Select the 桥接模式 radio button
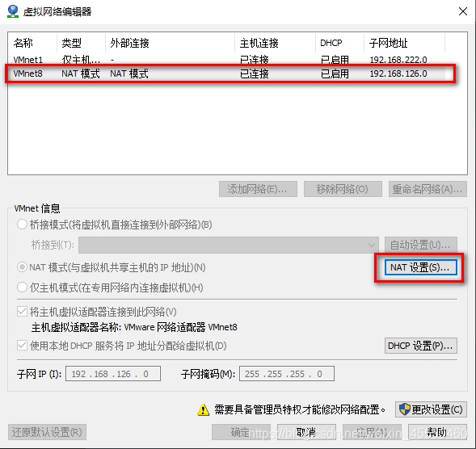Image resolution: width=476 pixels, height=449 pixels. coord(22,224)
